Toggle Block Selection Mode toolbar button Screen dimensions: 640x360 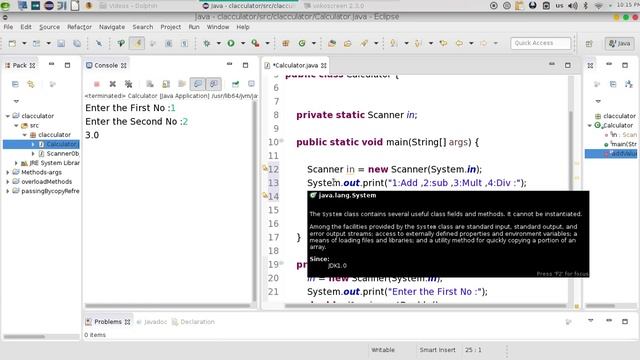(x=169, y=43)
